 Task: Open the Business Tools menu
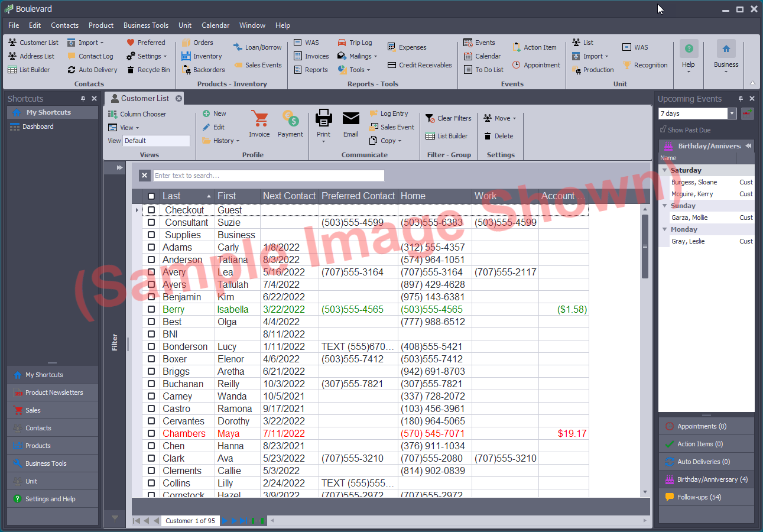click(146, 25)
